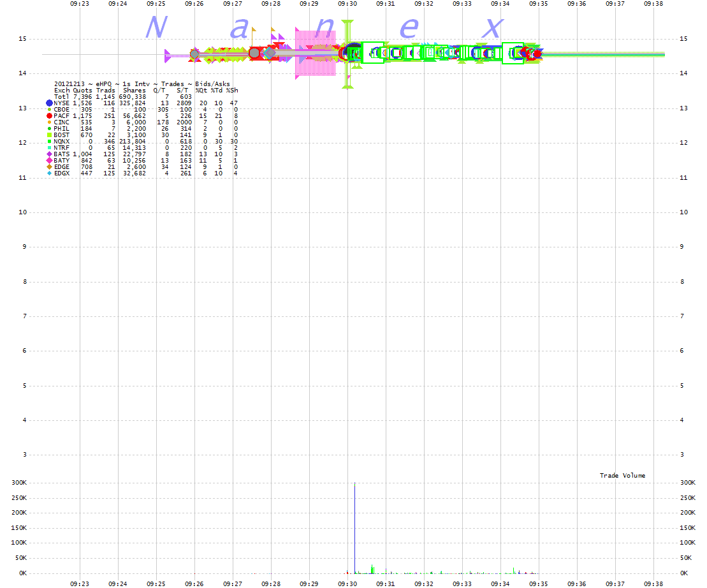707x588 pixels.
Task: Click total trades value 1,145
Action: click(106, 97)
